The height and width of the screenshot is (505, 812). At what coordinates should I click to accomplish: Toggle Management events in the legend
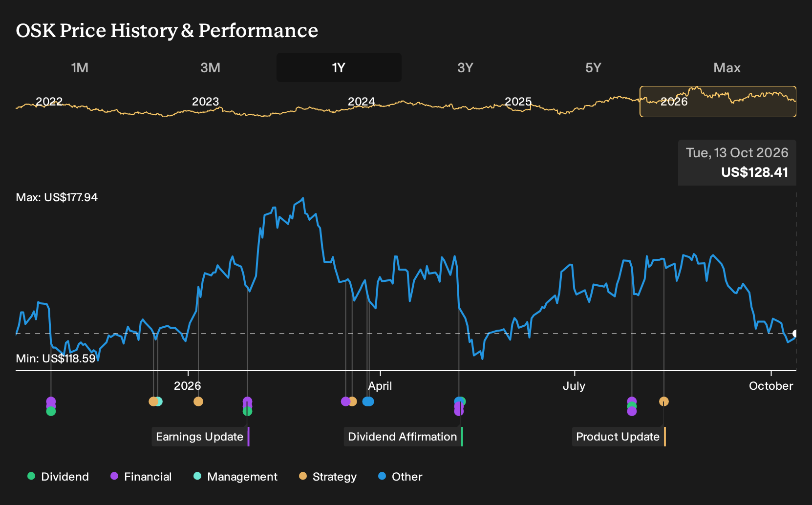click(235, 477)
